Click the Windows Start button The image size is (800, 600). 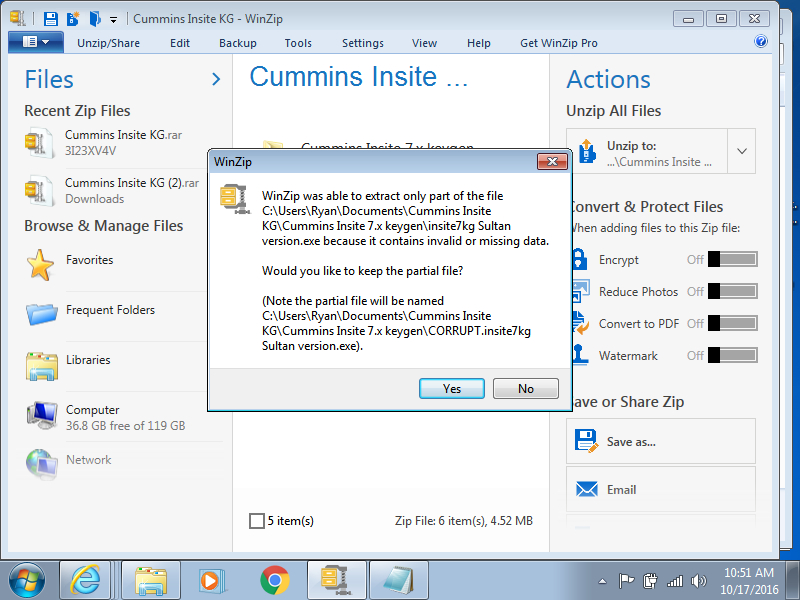pos(27,581)
